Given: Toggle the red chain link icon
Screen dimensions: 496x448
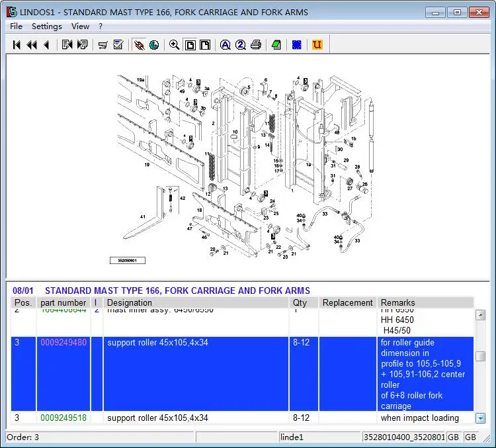Looking at the screenshot, I should pos(139,45).
